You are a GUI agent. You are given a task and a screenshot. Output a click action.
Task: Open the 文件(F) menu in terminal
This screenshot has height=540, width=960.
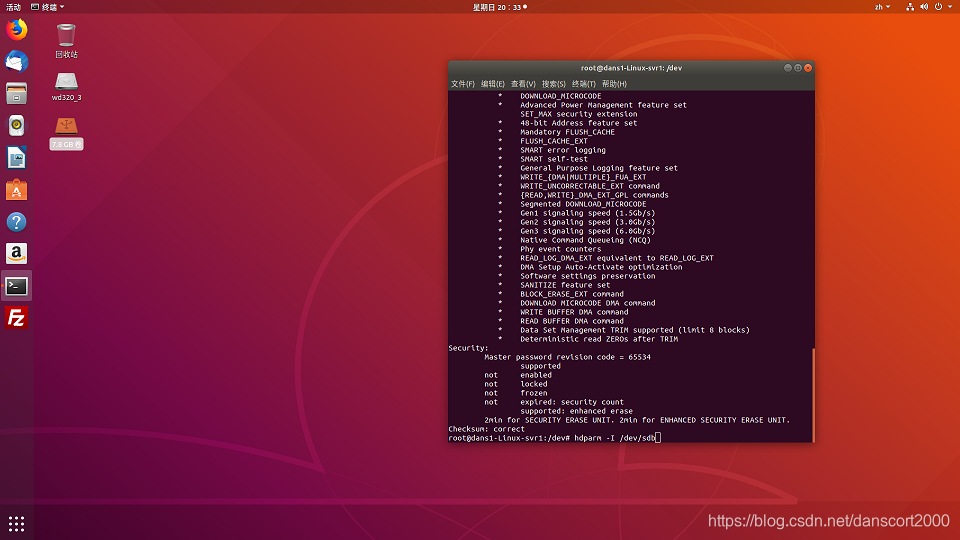463,84
